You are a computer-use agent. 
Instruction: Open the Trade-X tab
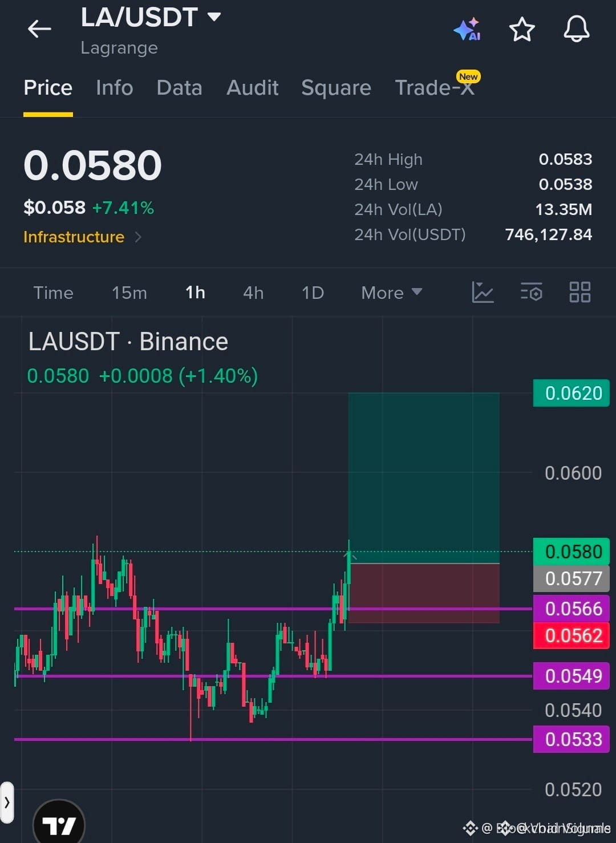coord(435,88)
